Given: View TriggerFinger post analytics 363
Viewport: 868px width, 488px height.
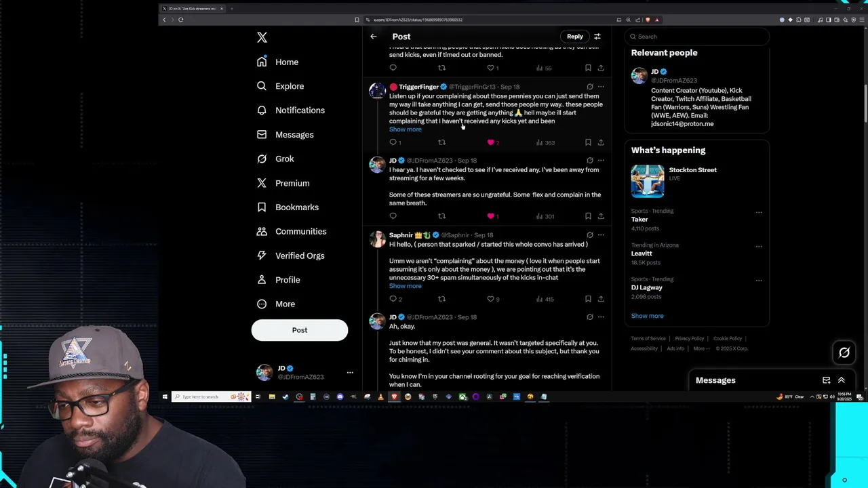Looking at the screenshot, I should point(545,142).
